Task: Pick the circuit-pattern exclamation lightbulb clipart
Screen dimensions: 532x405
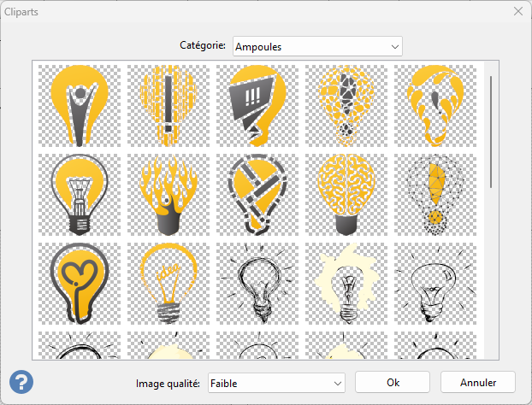Action: (x=168, y=107)
